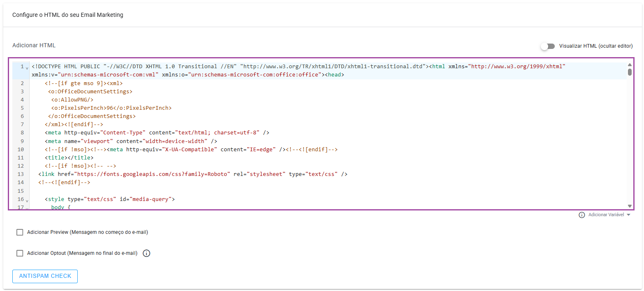Check the Adicionar Optout checkbox

click(x=20, y=253)
